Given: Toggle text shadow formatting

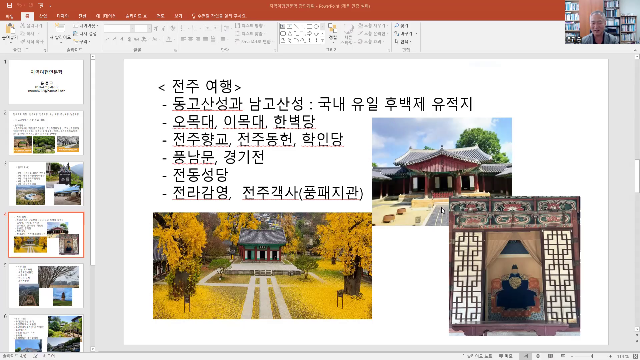Looking at the screenshot, I should pyautogui.click(x=129, y=39).
